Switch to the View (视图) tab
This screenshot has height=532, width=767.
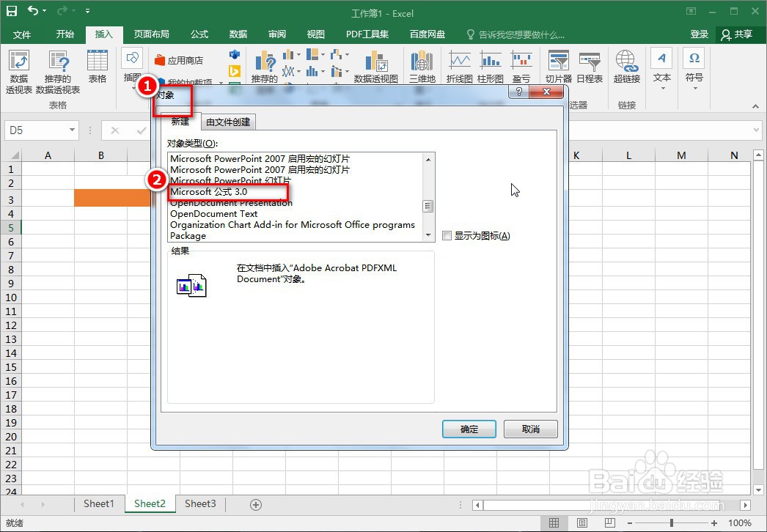point(315,34)
